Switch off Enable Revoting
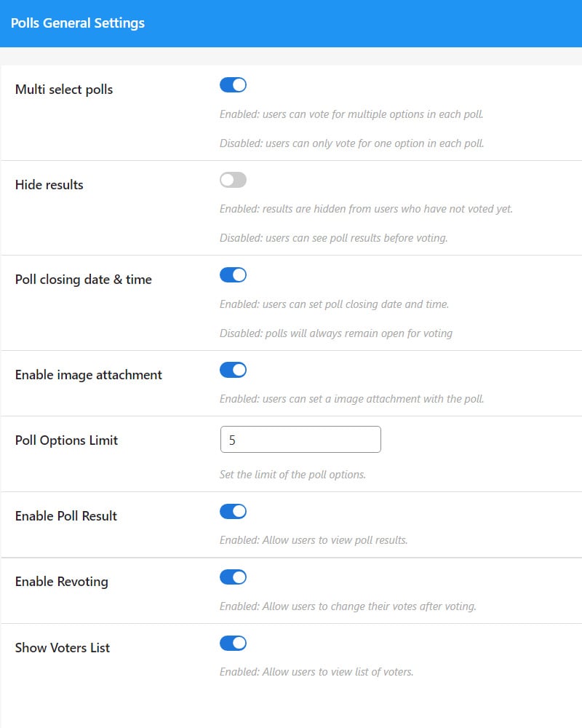The image size is (582, 728). click(x=233, y=577)
